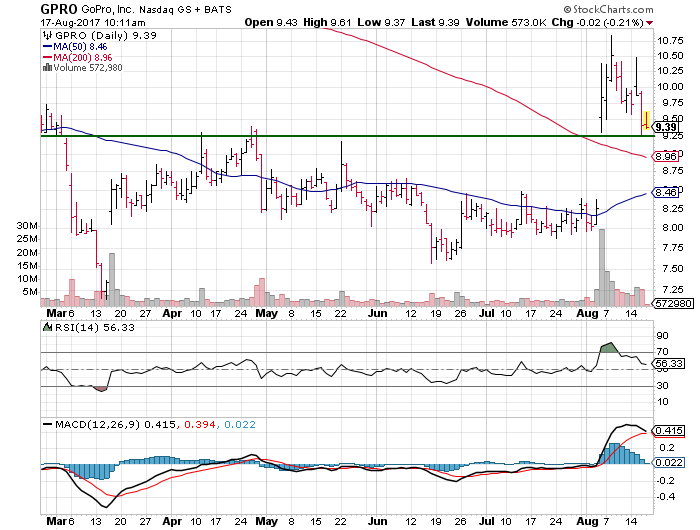Screen dimensions: 700x530
Task: Click the candlestick icon beside GPRO (Daily)
Action: (46, 35)
